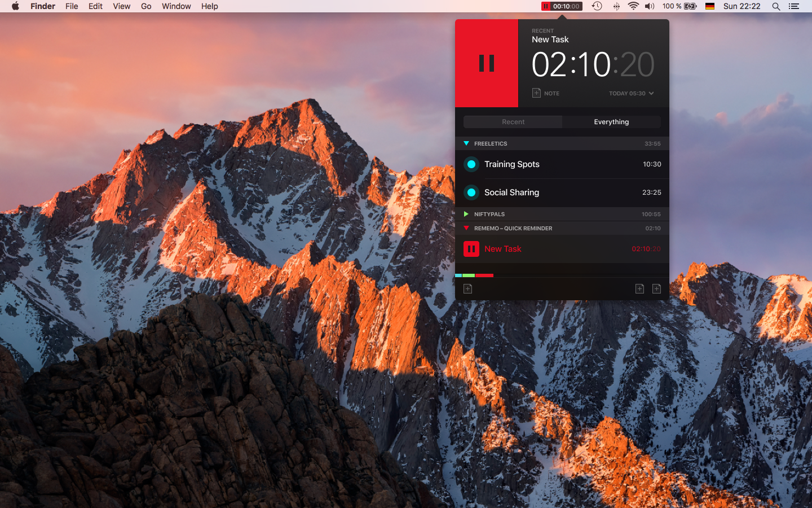This screenshot has width=812, height=508.
Task: Open the Help menu
Action: (x=210, y=6)
